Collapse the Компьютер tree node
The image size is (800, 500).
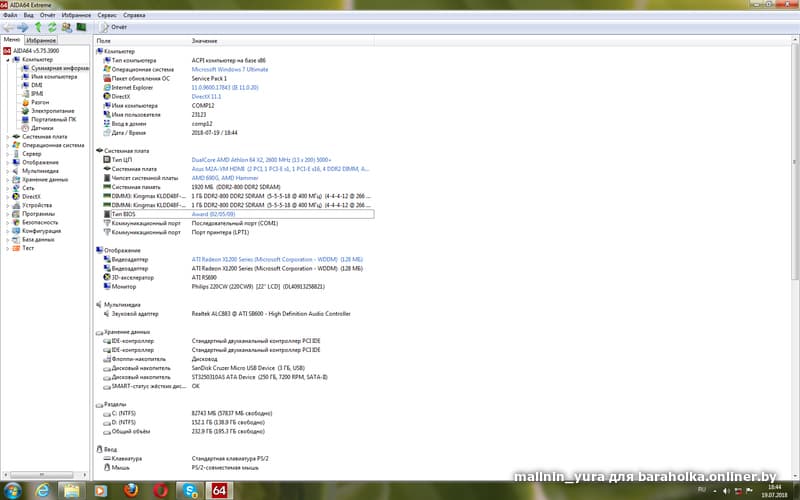click(x=8, y=60)
